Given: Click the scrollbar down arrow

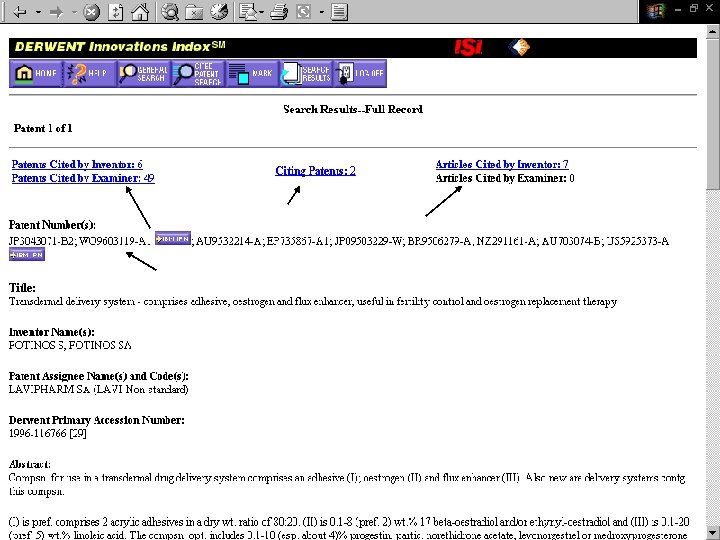Looking at the screenshot, I should pos(713,533).
